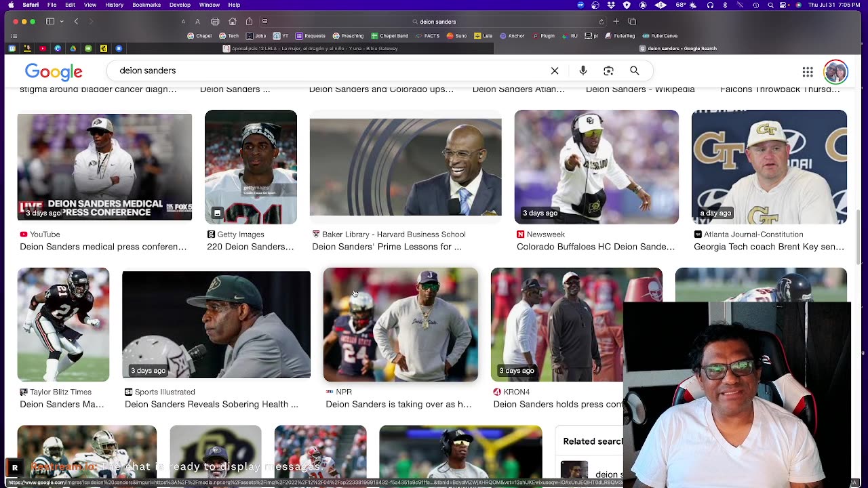Click 'Deion Sanders is taking over' NPR title
Image resolution: width=868 pixels, height=488 pixels.
[399, 405]
